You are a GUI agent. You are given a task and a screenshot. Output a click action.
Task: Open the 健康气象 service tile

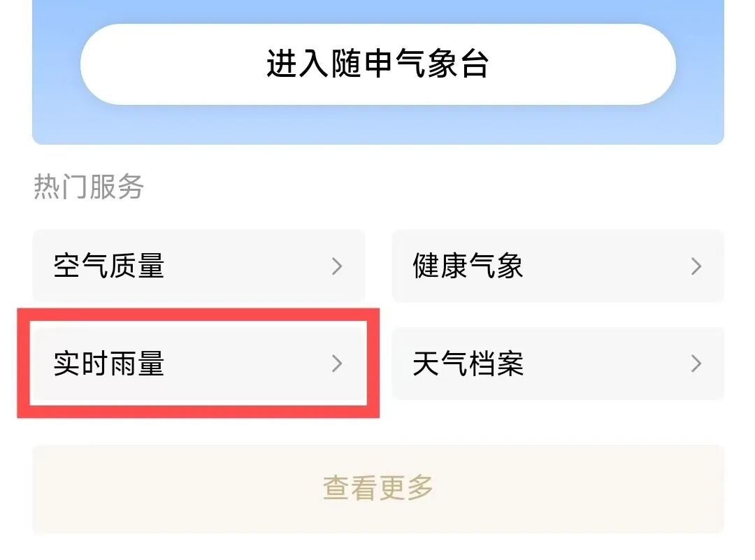pyautogui.click(x=557, y=266)
